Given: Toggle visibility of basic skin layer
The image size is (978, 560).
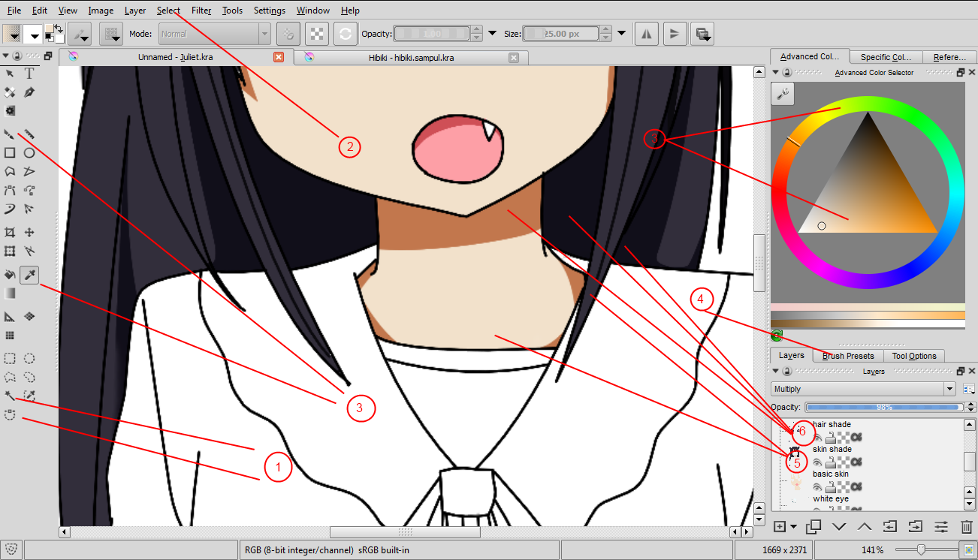Looking at the screenshot, I should click(818, 486).
